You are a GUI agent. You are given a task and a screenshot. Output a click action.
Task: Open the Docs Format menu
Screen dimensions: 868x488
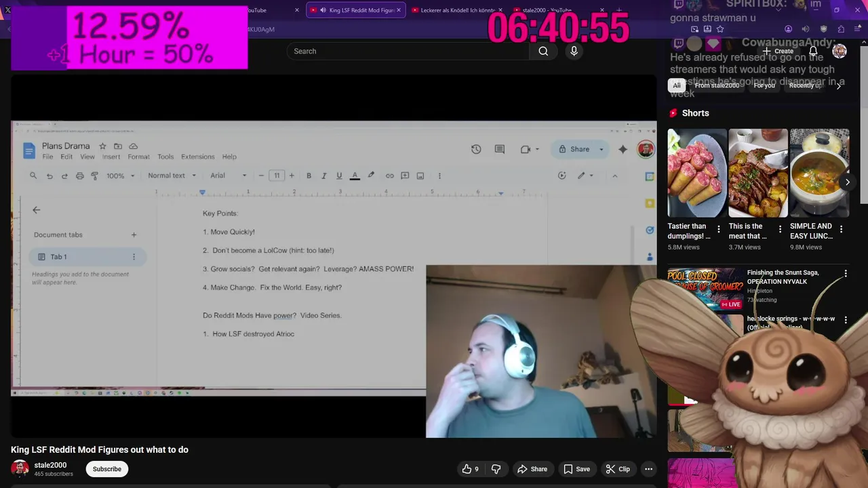coord(138,157)
